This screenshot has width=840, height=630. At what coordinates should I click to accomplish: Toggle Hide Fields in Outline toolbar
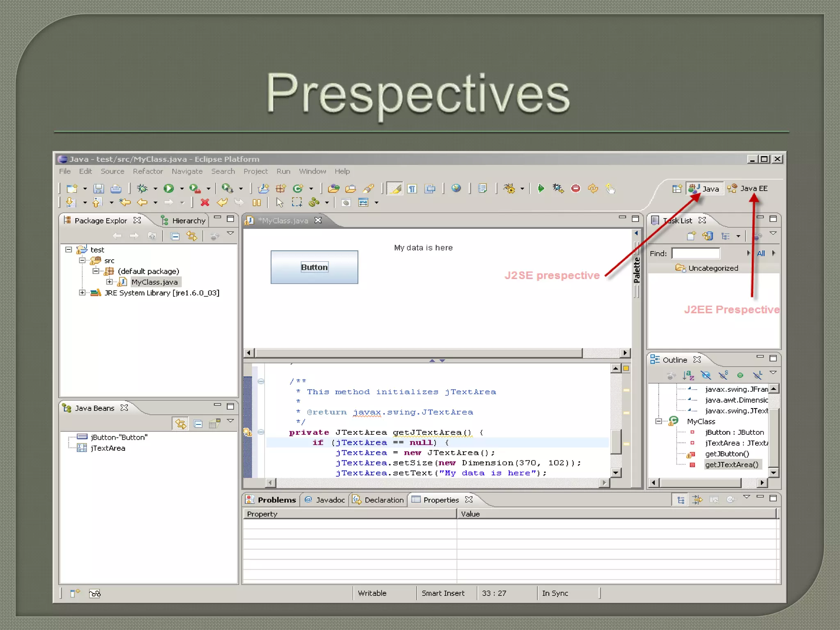705,375
